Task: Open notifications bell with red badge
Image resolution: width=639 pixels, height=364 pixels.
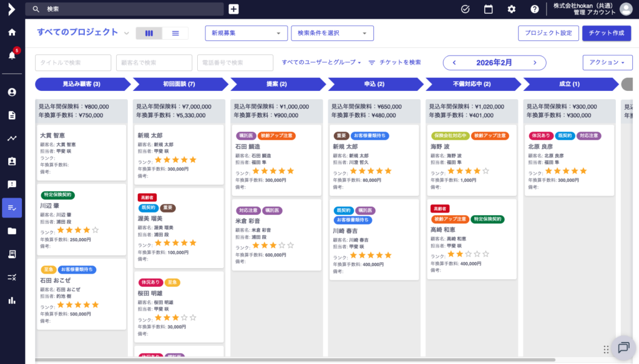Action: pyautogui.click(x=12, y=55)
